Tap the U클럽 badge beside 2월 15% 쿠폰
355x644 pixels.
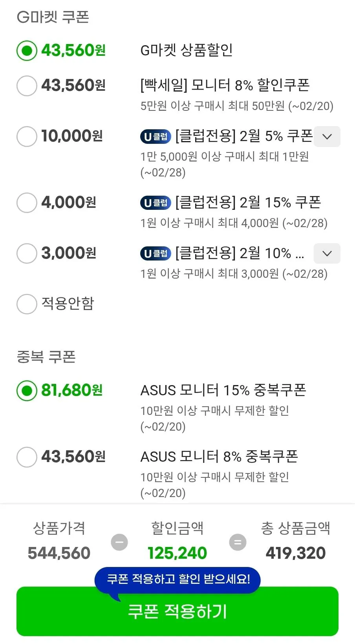pos(155,203)
